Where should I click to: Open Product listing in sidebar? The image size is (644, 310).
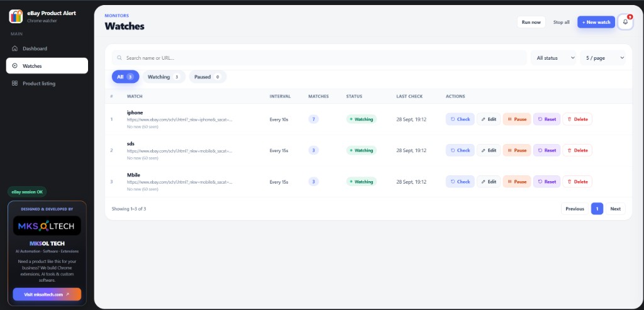[x=47, y=84]
